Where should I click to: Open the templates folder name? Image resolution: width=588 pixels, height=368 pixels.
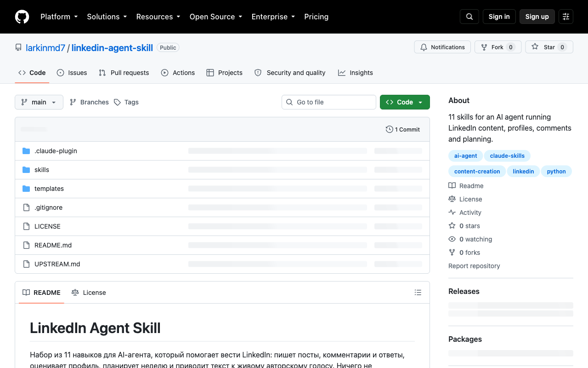[x=49, y=189]
